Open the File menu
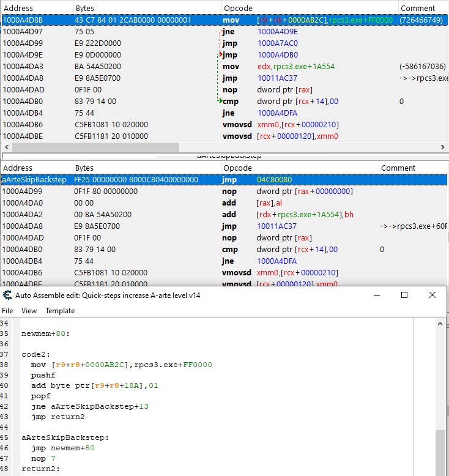The width and height of the screenshot is (449, 476). (x=7, y=311)
